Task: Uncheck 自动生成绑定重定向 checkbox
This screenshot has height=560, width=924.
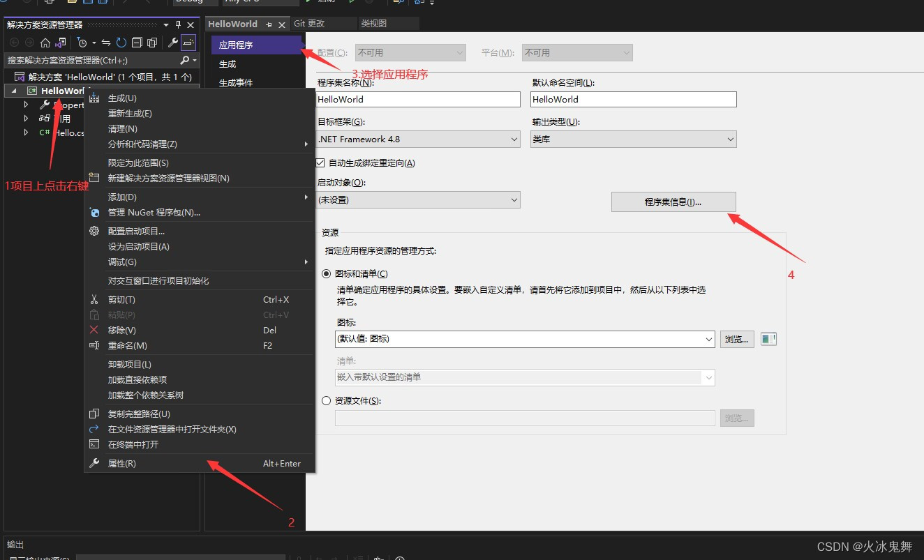Action: [x=320, y=162]
